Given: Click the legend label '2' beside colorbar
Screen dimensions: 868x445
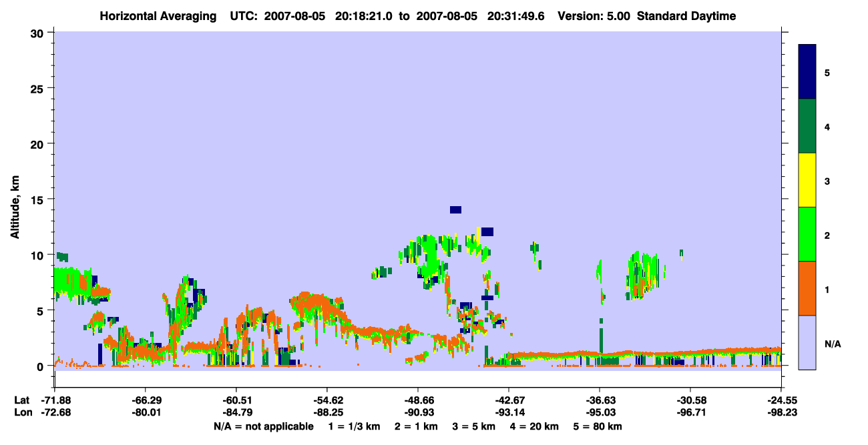Looking at the screenshot, I should pyautogui.click(x=827, y=235).
